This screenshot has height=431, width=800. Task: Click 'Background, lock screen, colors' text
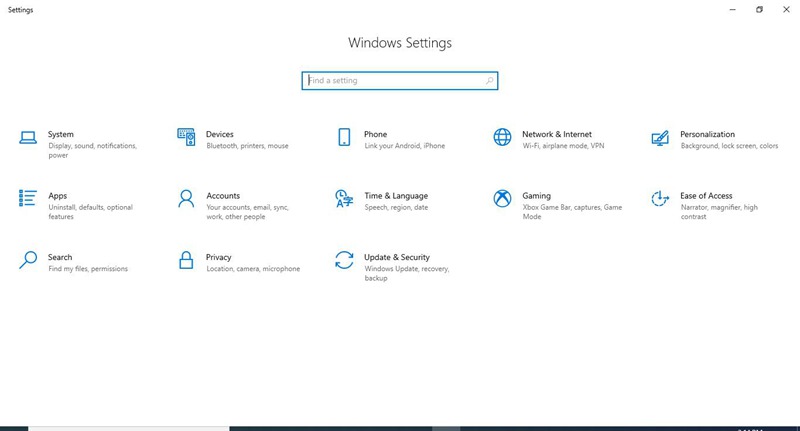(x=730, y=146)
